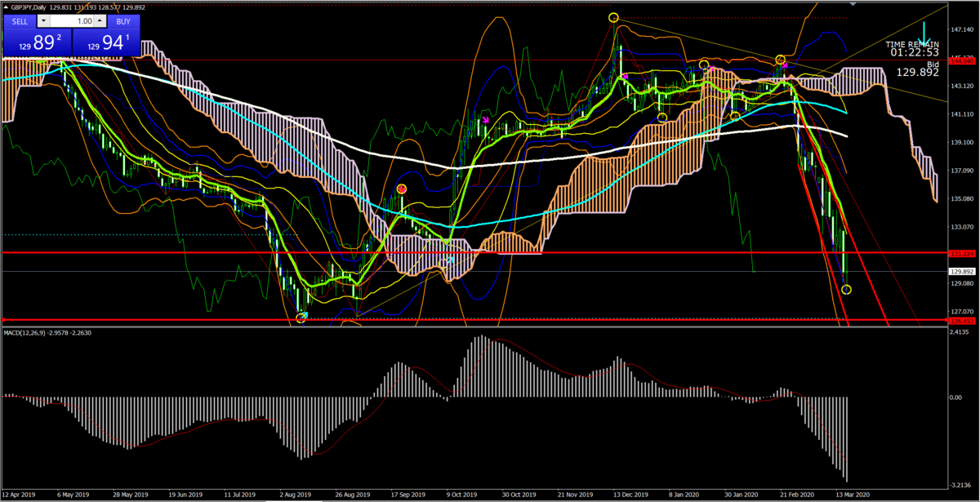Click the 141.110 price scale label
Screen dimensions: 980x502
[964, 114]
